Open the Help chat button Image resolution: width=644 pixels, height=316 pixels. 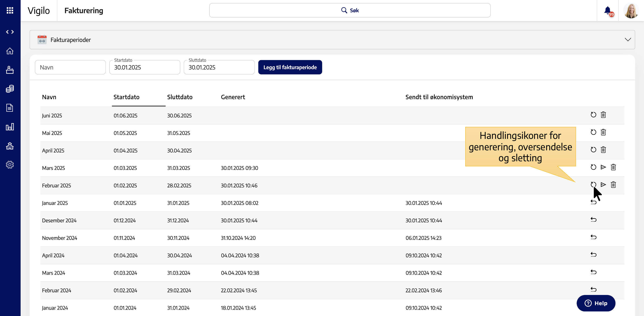click(x=596, y=303)
